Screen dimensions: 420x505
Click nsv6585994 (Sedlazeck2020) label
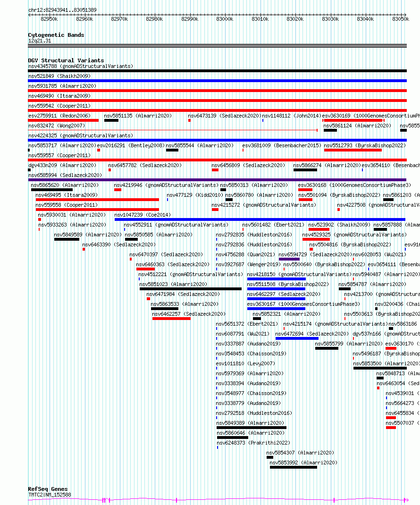(x=65, y=175)
